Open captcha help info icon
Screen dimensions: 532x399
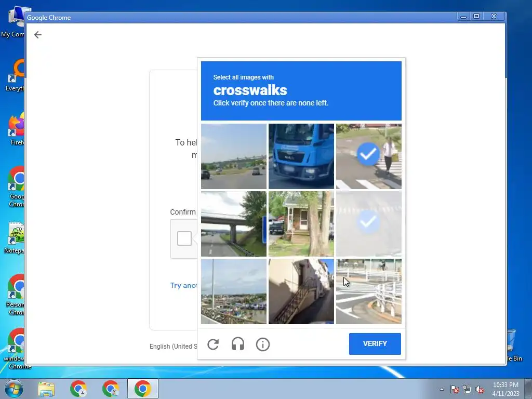[x=262, y=344]
